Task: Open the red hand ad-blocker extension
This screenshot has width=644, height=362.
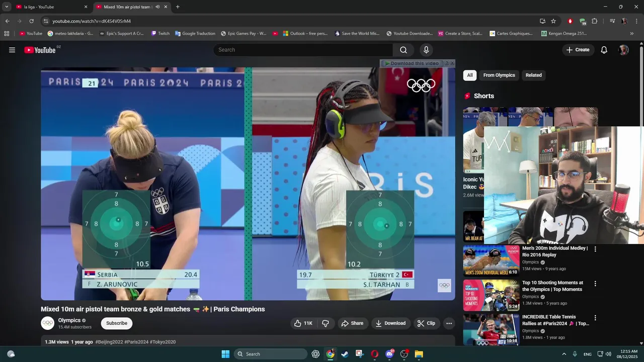Action: [570, 21]
